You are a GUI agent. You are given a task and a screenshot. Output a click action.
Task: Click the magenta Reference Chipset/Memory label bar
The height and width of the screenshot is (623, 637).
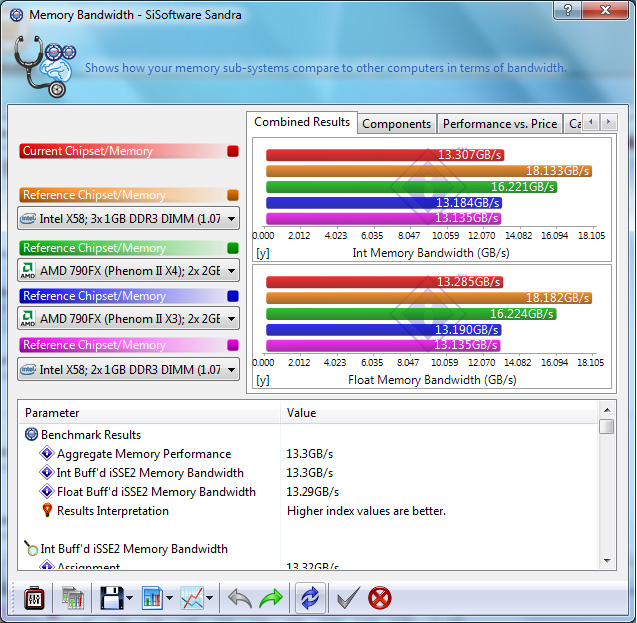(x=123, y=345)
